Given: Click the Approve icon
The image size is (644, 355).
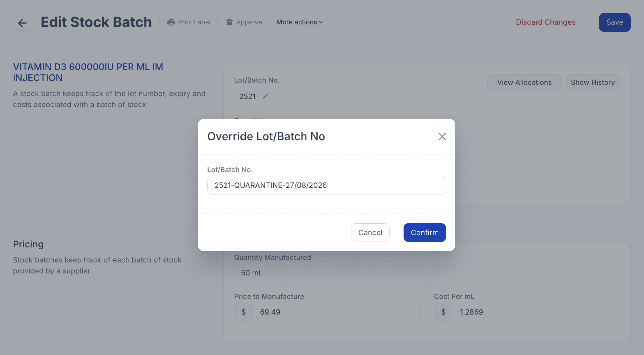Looking at the screenshot, I should (x=229, y=22).
